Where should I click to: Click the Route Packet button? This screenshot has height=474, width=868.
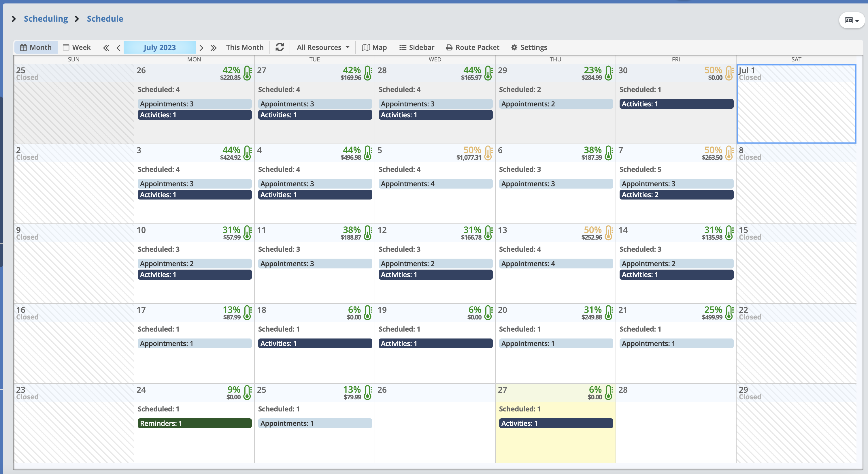(472, 47)
